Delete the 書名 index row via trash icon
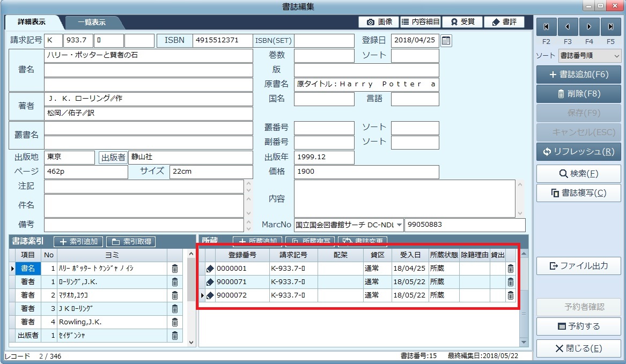 (x=175, y=269)
